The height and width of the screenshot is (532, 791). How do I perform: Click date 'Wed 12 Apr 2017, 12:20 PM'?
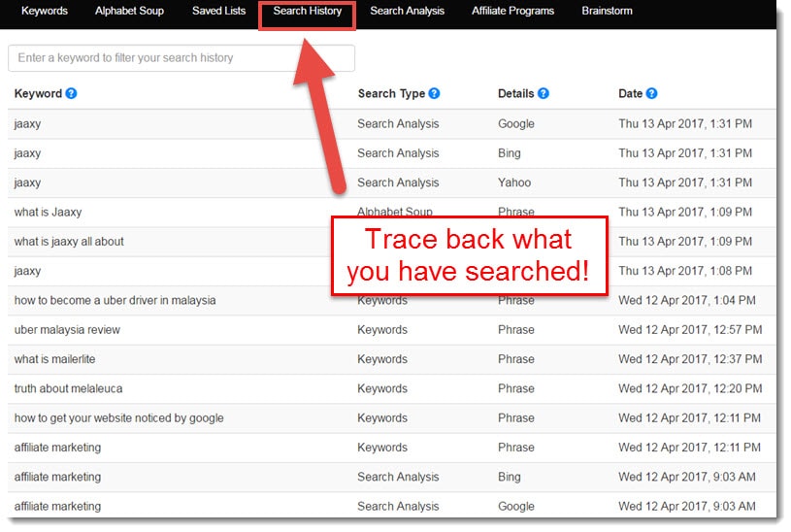[x=690, y=388]
